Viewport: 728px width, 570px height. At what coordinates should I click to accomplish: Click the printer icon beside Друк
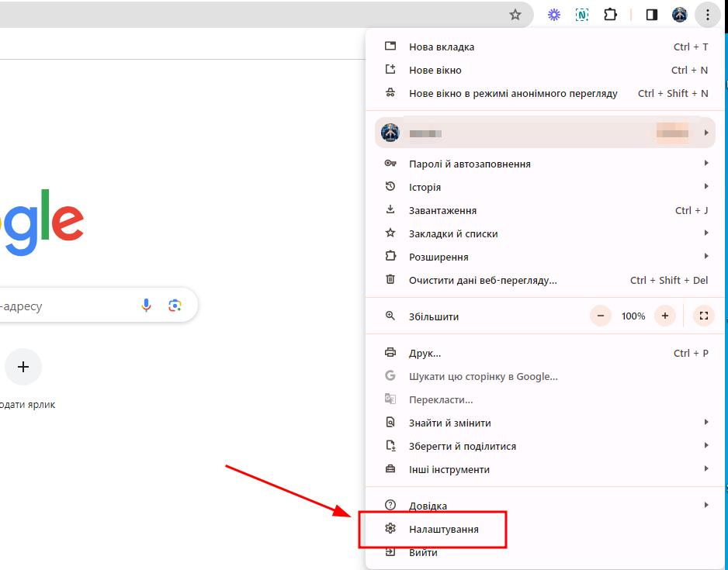coord(390,352)
